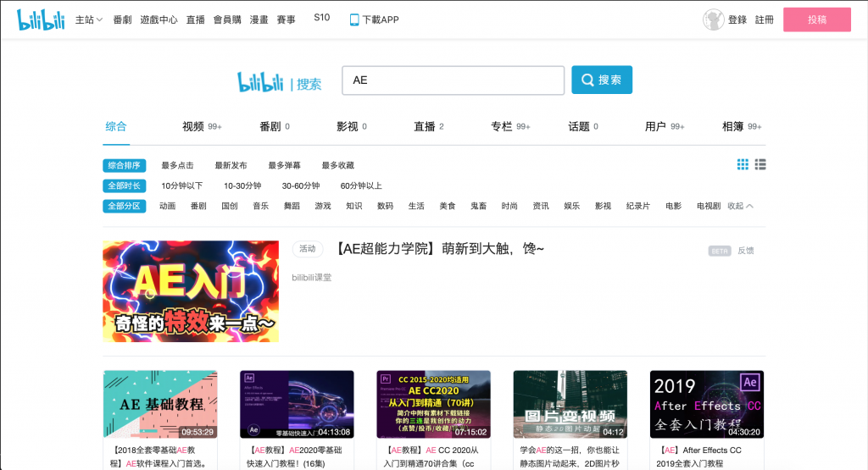Switch to the 用户 99+ tab

coord(665,127)
